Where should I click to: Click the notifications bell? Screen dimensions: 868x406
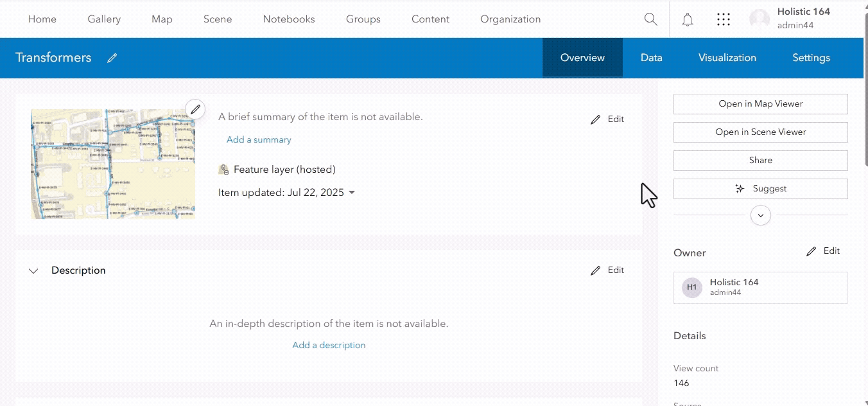(687, 19)
